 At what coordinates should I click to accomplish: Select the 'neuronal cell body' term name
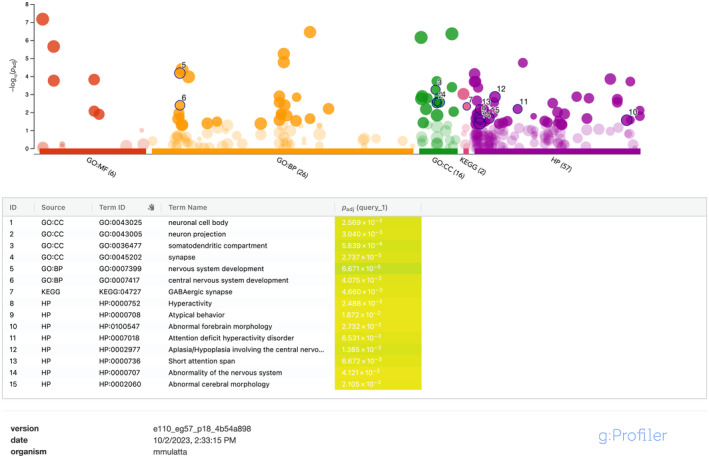tap(198, 222)
